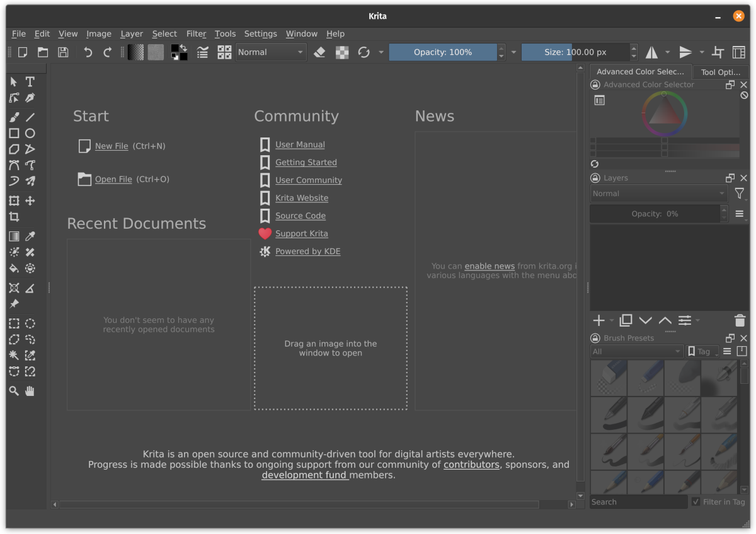Select the Move tool

tap(30, 200)
